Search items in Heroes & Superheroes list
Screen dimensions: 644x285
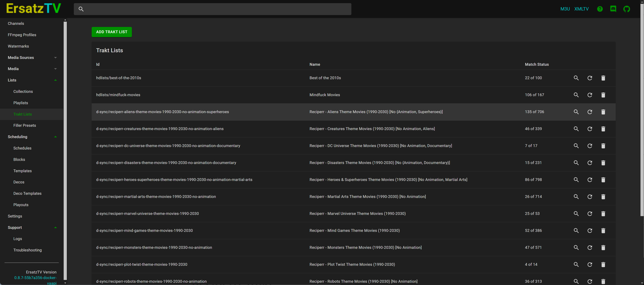[576, 180]
